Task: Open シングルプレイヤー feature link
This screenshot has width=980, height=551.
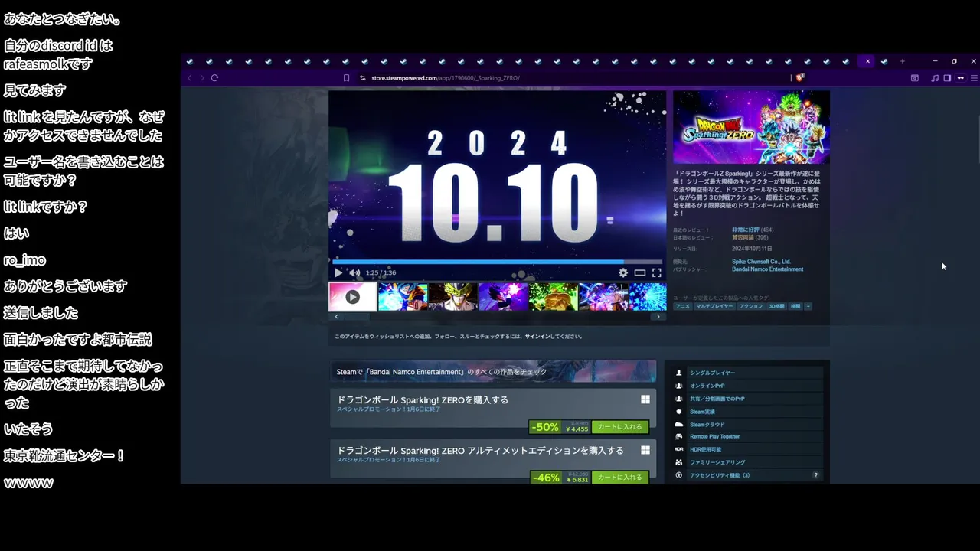Action: tap(712, 373)
